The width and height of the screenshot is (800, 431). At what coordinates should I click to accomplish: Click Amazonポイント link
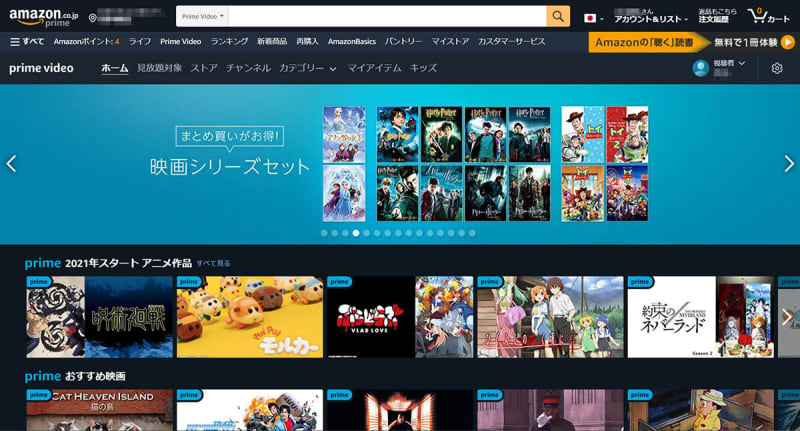86,42
